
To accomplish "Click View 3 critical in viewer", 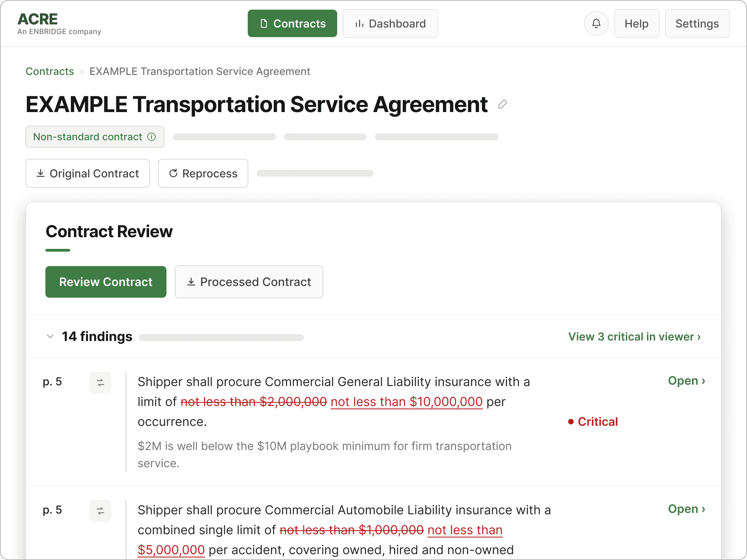I will [635, 337].
